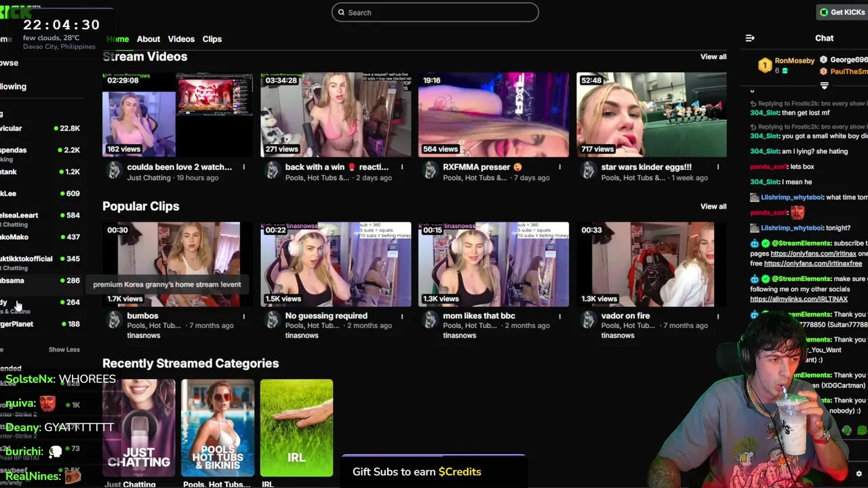The image size is (868, 488).
Task: Play the 03:34:28 'back with a win' thumbnail
Action: click(336, 115)
